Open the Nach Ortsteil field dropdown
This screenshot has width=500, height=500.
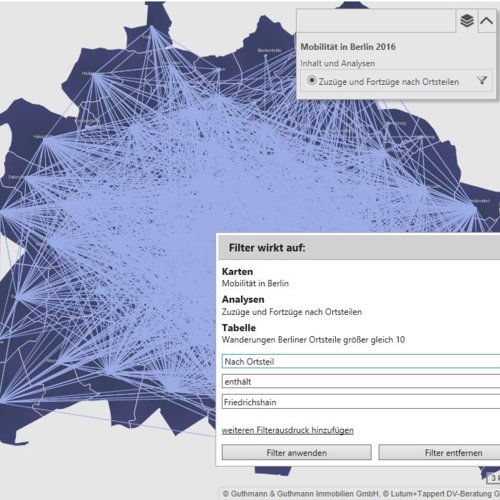pos(361,361)
